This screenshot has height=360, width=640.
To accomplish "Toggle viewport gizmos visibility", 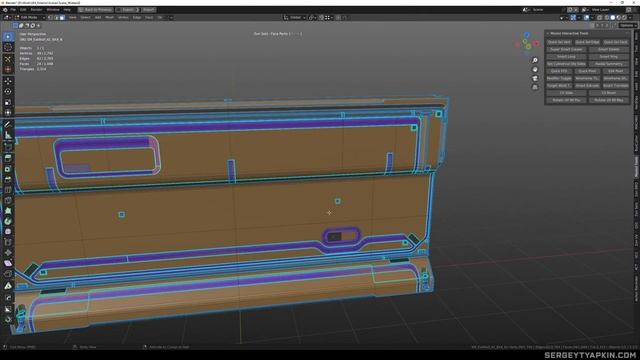I will (x=573, y=18).
